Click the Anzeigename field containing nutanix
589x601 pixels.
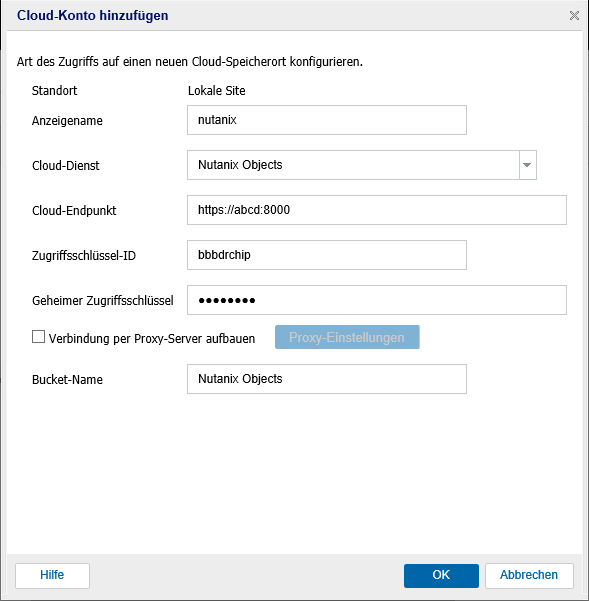pyautogui.click(x=326, y=120)
